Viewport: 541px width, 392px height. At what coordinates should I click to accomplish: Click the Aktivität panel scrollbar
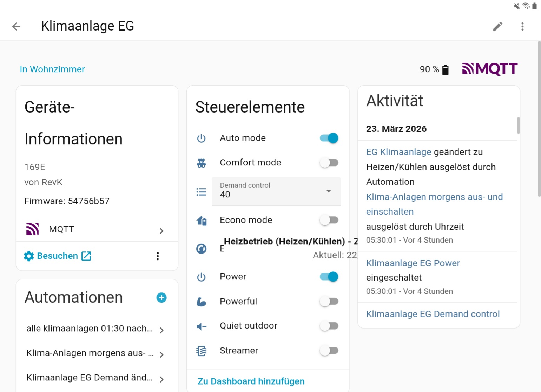(519, 125)
